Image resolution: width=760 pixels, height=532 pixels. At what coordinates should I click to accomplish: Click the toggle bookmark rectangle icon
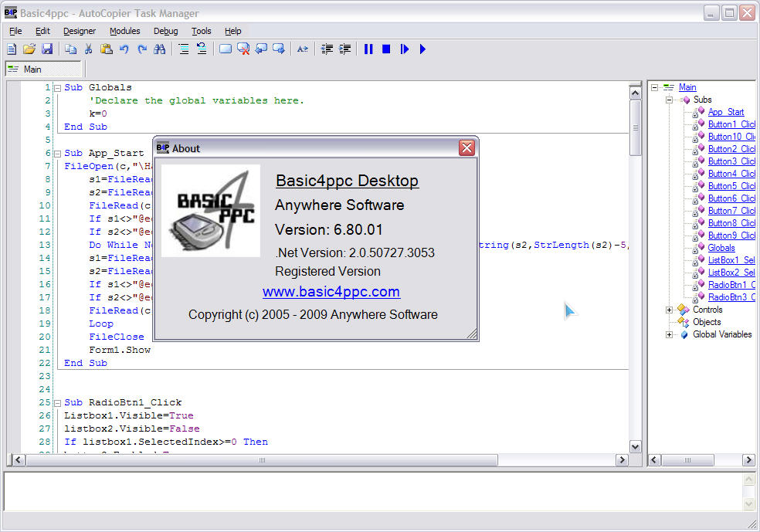[226, 49]
